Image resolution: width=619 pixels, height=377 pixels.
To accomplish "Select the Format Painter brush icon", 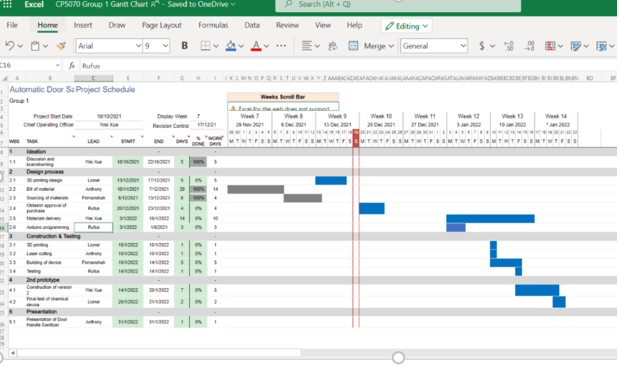I will pos(61,46).
